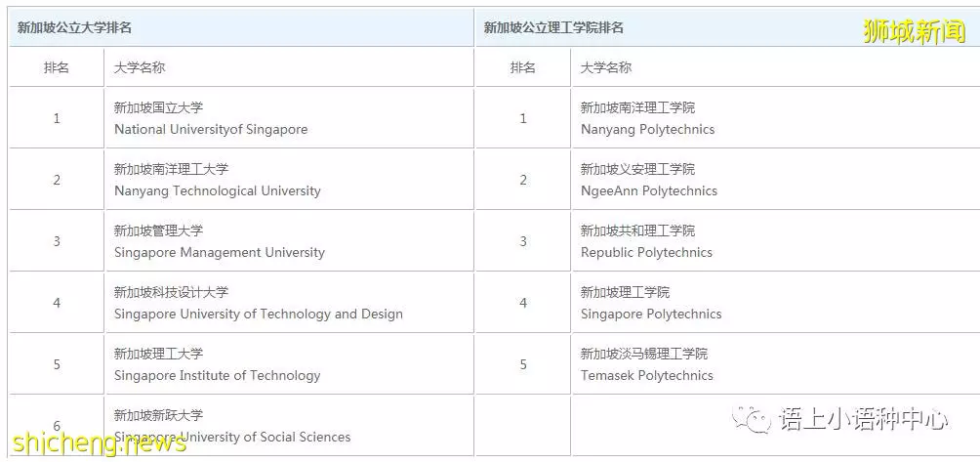Click rank 1 beside 新加坡国立大学
The image size is (980, 462).
(57, 118)
